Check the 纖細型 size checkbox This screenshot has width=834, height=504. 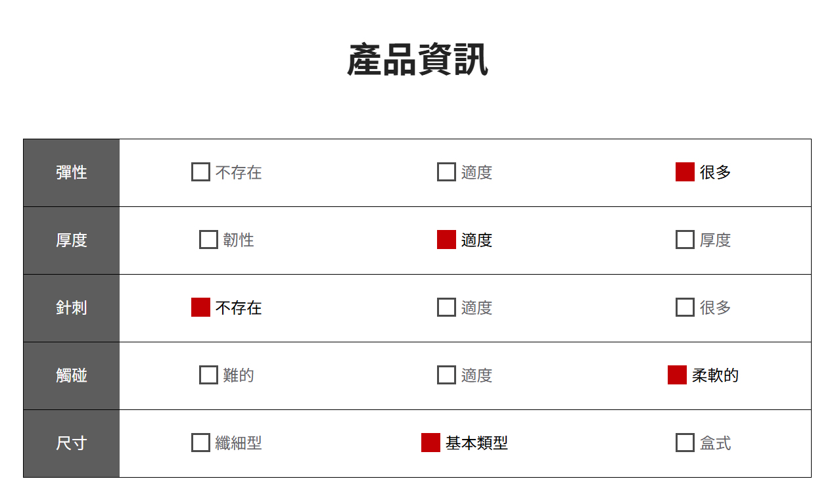(x=200, y=443)
